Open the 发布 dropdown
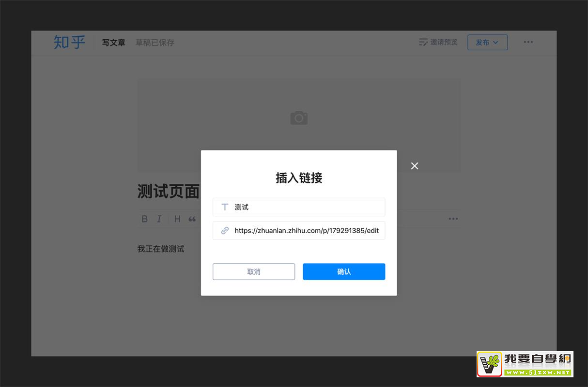Viewport: 588px width, 387px height. [487, 43]
